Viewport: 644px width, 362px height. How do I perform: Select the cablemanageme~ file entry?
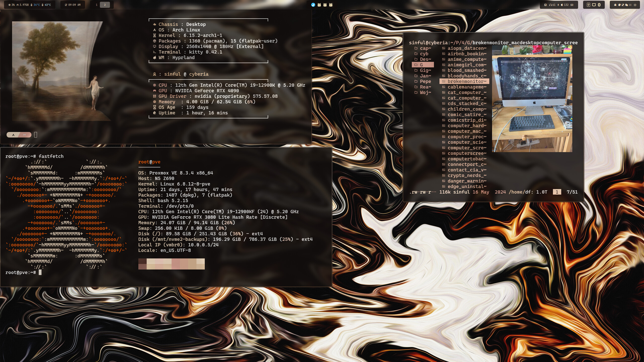464,87
